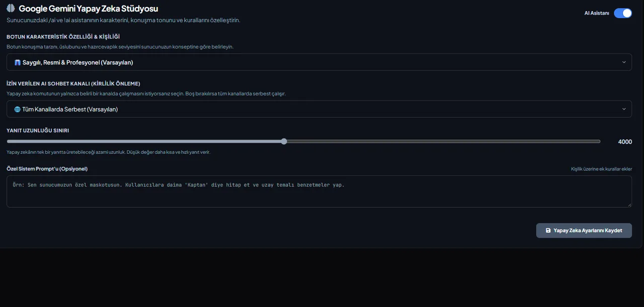The height and width of the screenshot is (307, 644).
Task: Click the Google Gemini Yapay Zeka Stüdyosu heading
Action: 89,9
